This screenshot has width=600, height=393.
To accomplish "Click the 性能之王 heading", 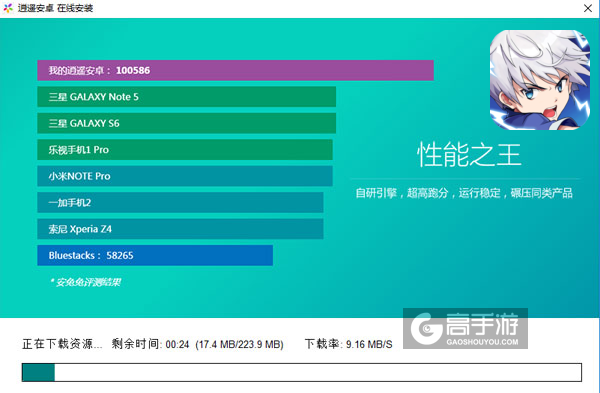I will (469, 155).
